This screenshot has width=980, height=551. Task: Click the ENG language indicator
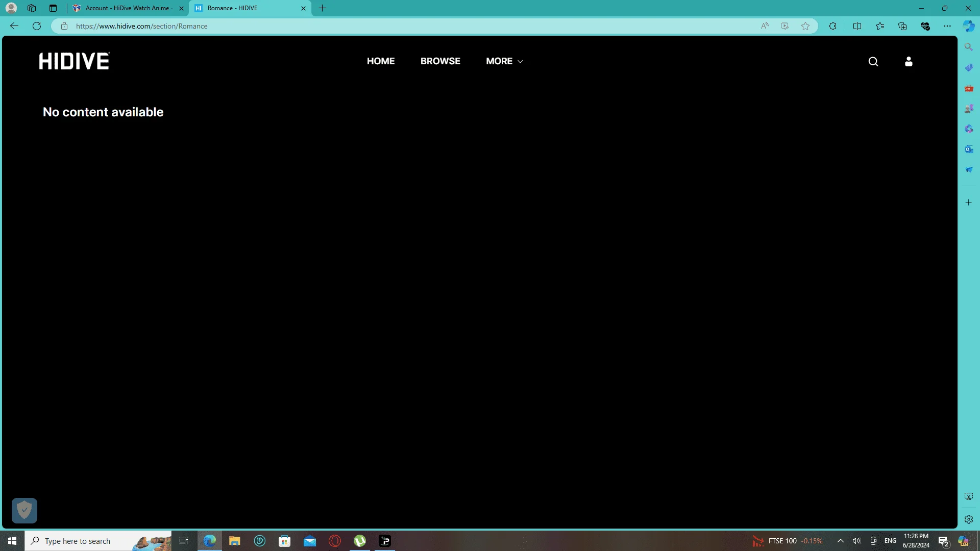pos(890,541)
